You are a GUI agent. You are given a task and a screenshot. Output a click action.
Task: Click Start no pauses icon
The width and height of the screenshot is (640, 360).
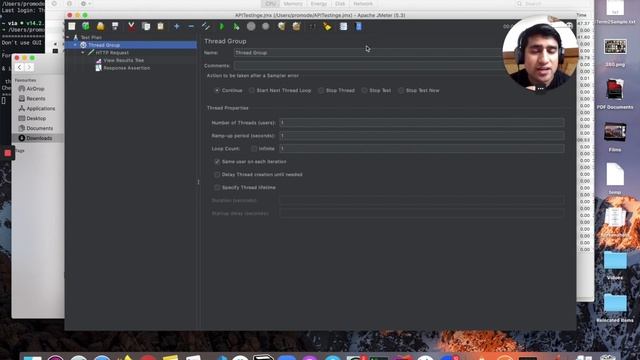[236, 27]
